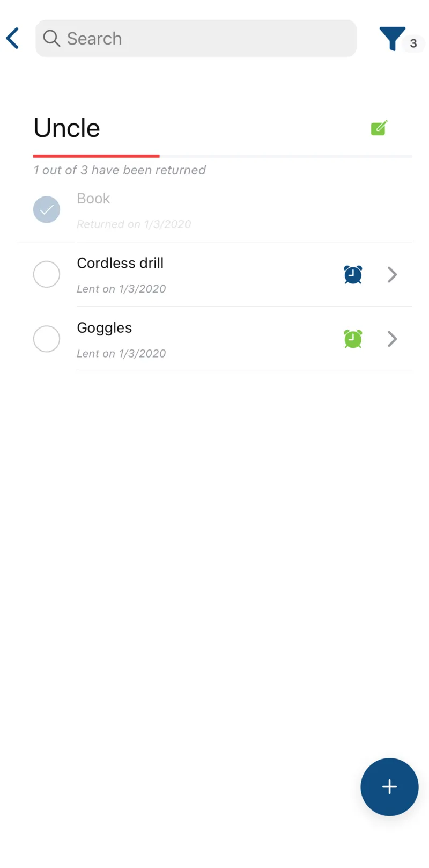Expand Cordless drill details chevron
This screenshot has width=429, height=868.
(393, 275)
